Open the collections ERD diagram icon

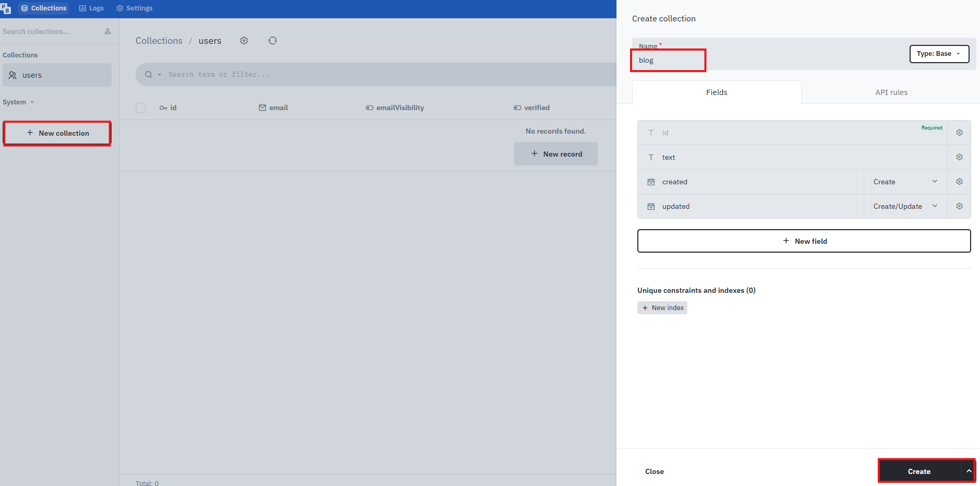107,31
